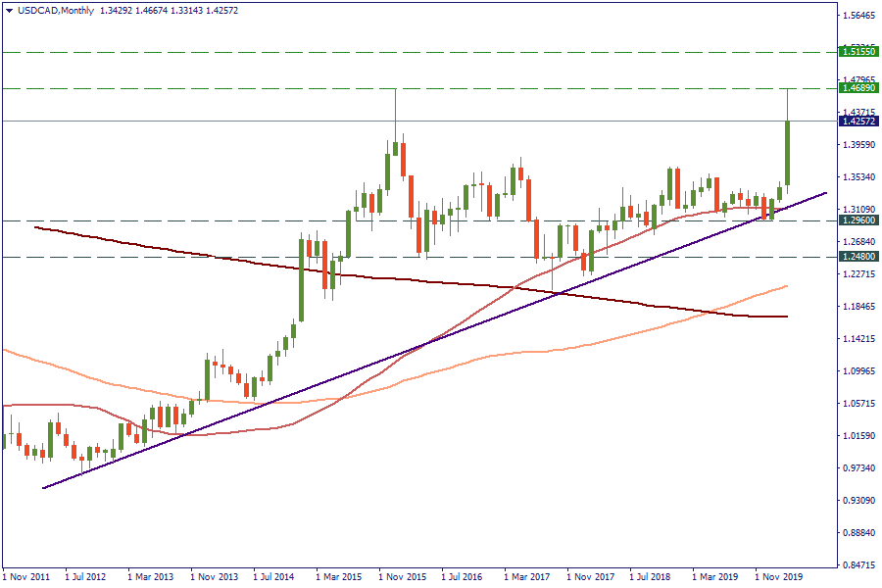882x588 pixels.
Task: Click the tall green candle at far right
Action: (x=787, y=152)
